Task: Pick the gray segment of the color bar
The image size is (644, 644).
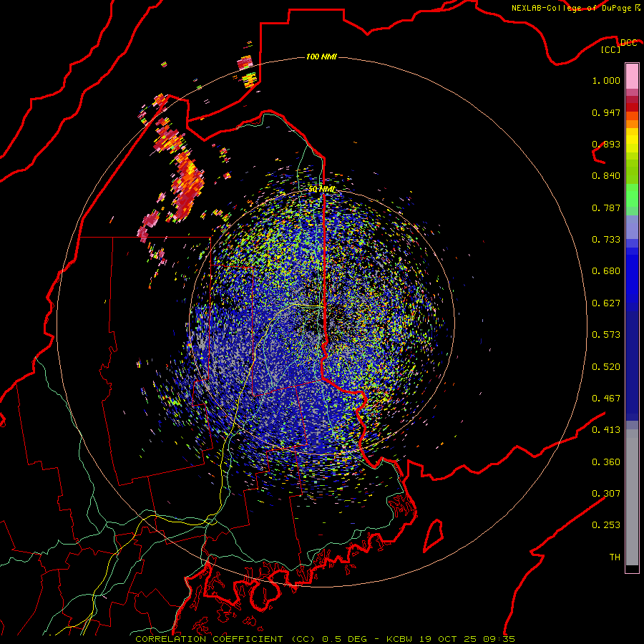Action: 632,497
